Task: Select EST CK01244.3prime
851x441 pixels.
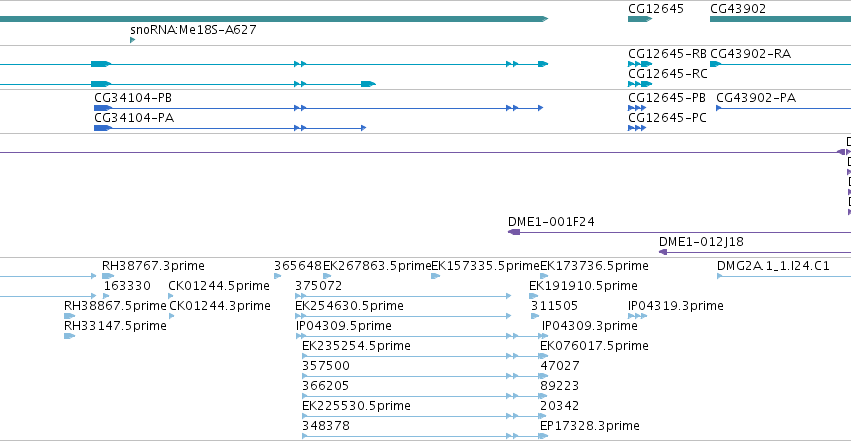Action: (x=220, y=306)
